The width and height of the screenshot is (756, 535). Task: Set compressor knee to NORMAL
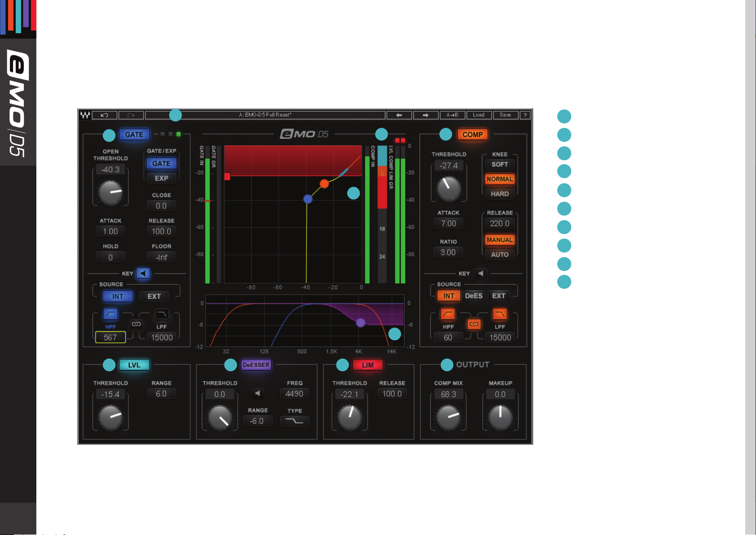[x=500, y=179]
